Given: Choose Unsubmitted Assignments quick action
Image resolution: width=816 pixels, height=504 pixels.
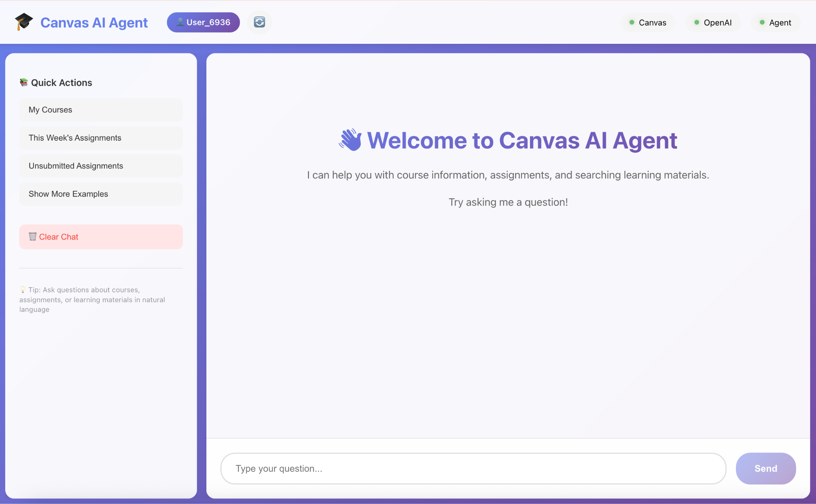Looking at the screenshot, I should point(101,166).
